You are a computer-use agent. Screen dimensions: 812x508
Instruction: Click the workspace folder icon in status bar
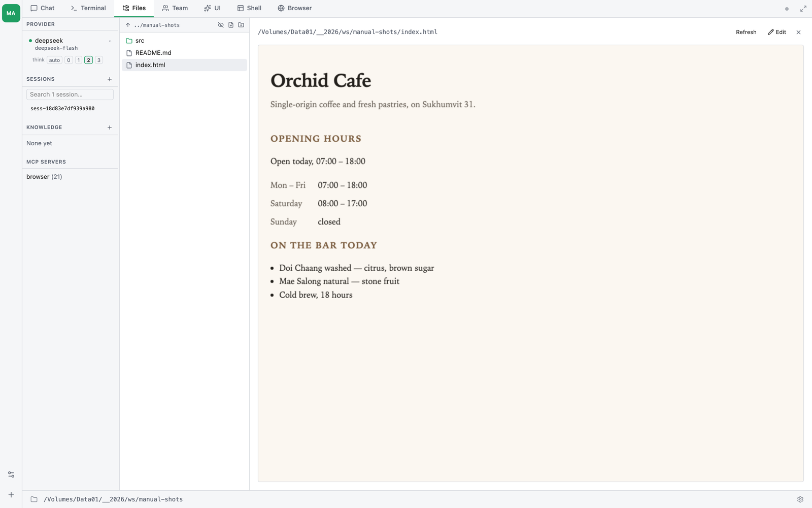[x=34, y=499]
